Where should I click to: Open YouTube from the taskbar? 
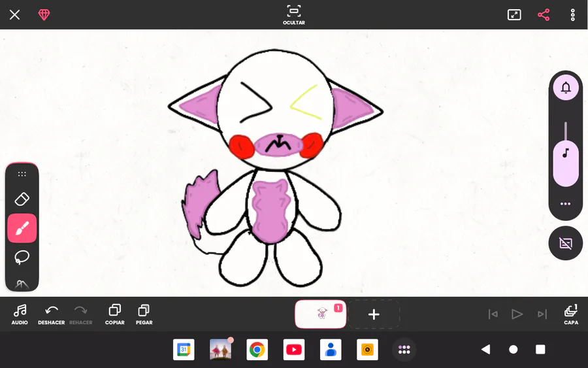click(x=294, y=350)
